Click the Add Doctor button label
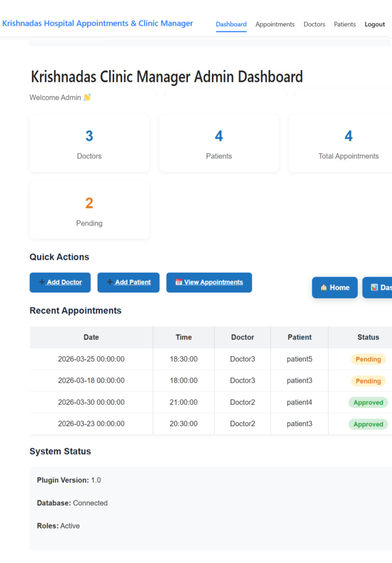Image resolution: width=392 pixels, height=563 pixels. [64, 282]
